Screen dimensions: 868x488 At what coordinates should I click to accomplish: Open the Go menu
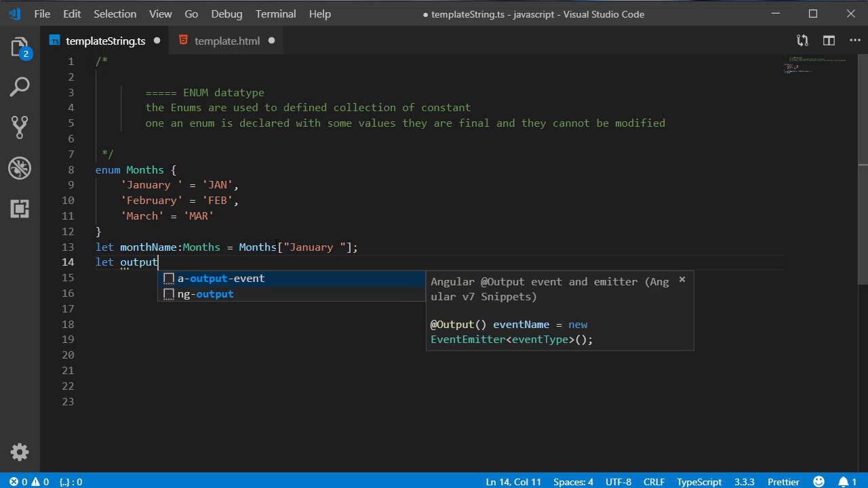[x=191, y=14]
